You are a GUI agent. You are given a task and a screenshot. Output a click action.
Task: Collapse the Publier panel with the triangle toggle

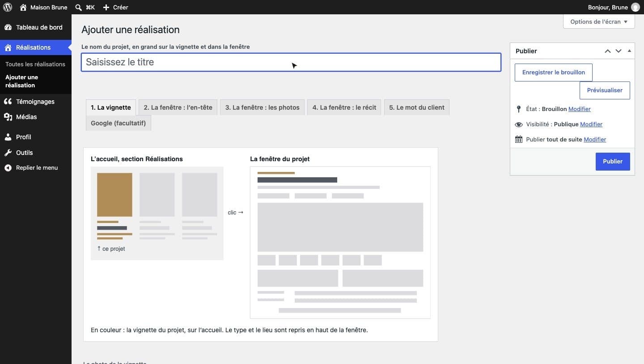coord(629,51)
